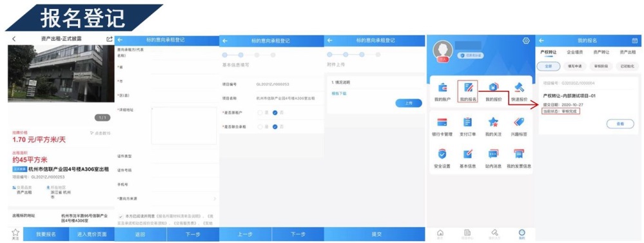Select 是 for 是否原租户
Image resolution: width=644 pixels, height=243 pixels.
coord(260,112)
